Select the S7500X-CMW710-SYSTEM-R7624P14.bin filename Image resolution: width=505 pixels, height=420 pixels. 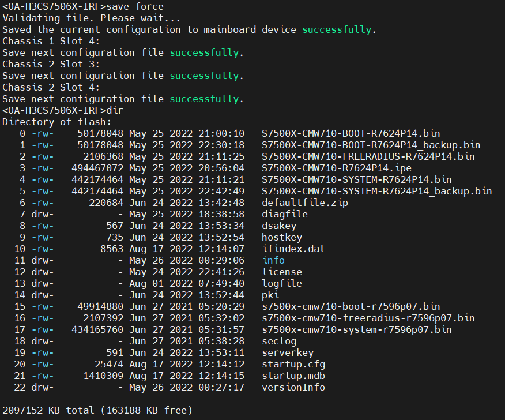coord(356,179)
